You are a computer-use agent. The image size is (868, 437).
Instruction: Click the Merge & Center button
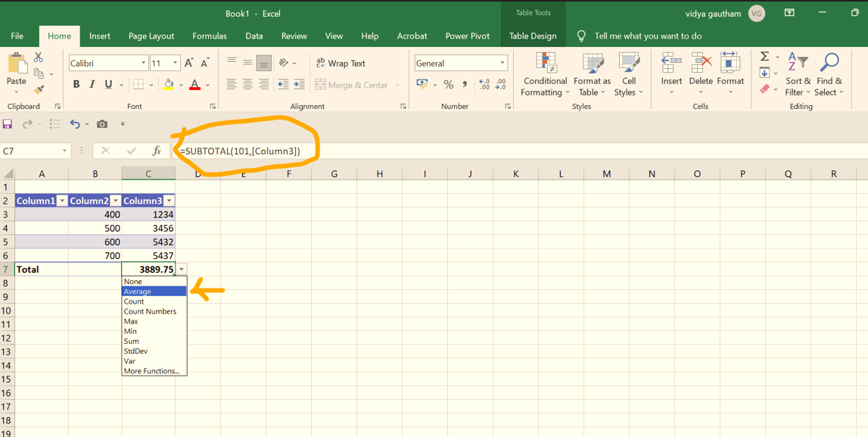pos(352,85)
